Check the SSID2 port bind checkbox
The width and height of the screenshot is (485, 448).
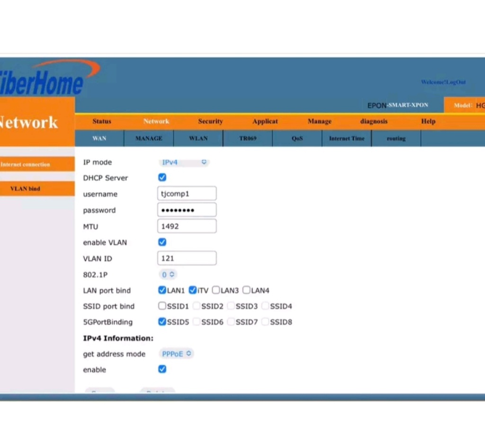coord(197,306)
